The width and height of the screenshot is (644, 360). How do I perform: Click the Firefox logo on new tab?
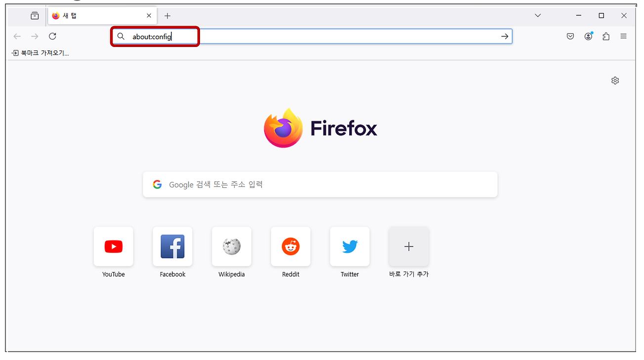point(283,129)
